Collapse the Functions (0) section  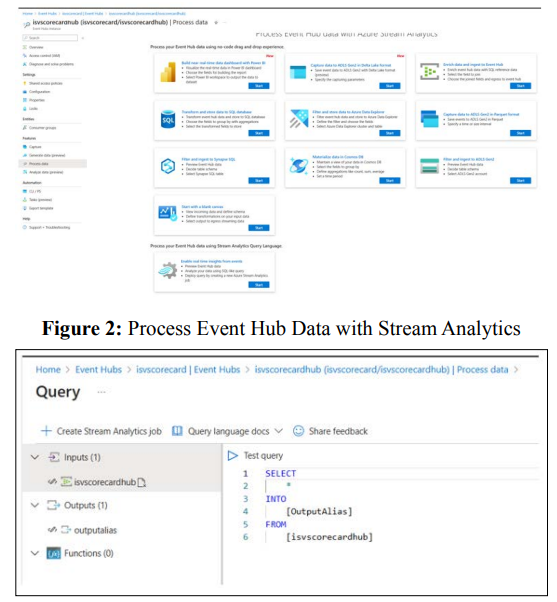click(35, 553)
